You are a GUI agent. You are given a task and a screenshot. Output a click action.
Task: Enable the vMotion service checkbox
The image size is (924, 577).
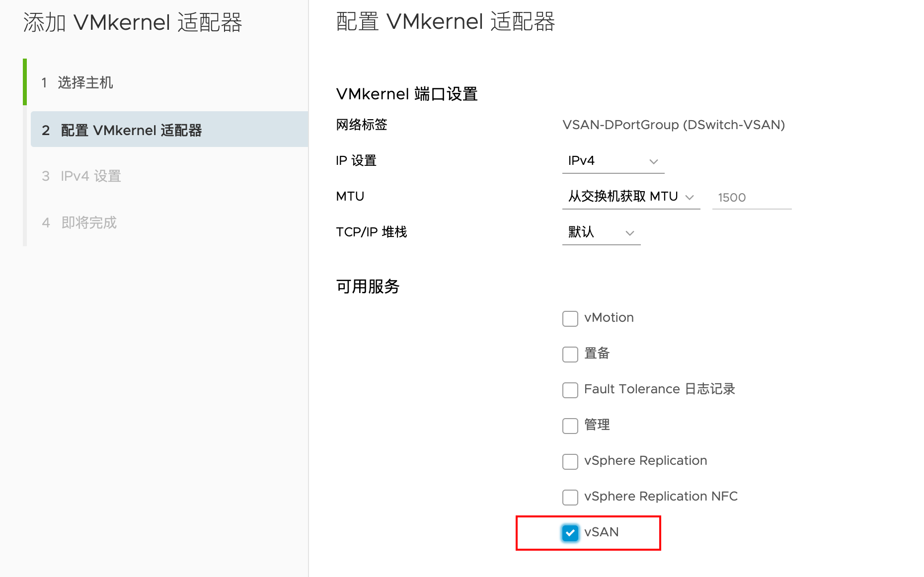tap(570, 319)
